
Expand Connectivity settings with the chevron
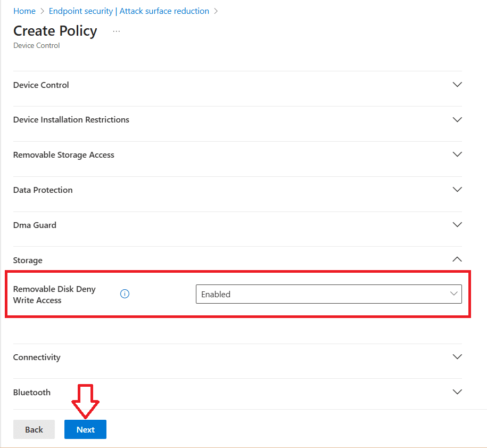pyautogui.click(x=457, y=357)
